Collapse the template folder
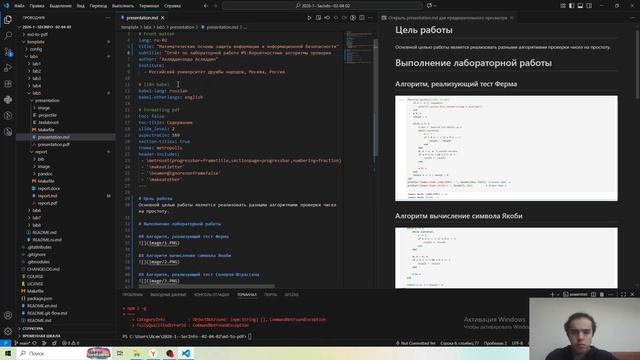Screen dimensions: 640x360 coord(36,42)
